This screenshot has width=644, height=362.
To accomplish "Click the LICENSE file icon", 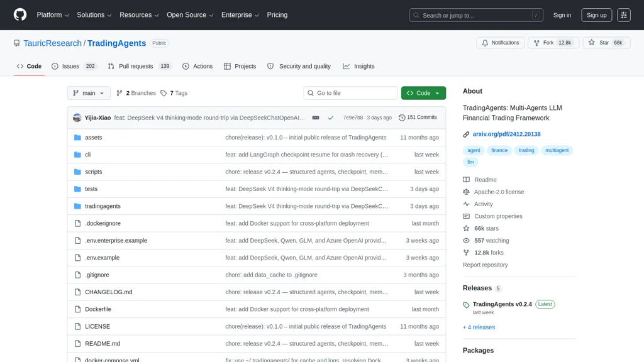I will pyautogui.click(x=77, y=327).
